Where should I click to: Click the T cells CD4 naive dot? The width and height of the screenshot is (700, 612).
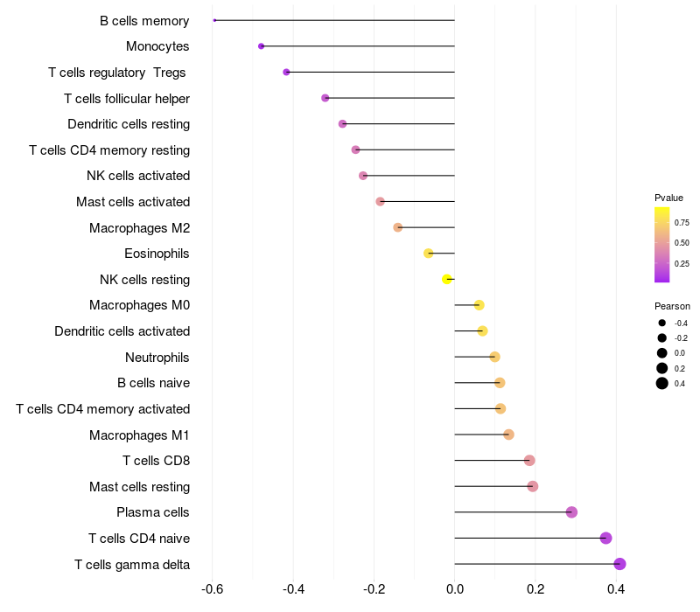tap(605, 539)
